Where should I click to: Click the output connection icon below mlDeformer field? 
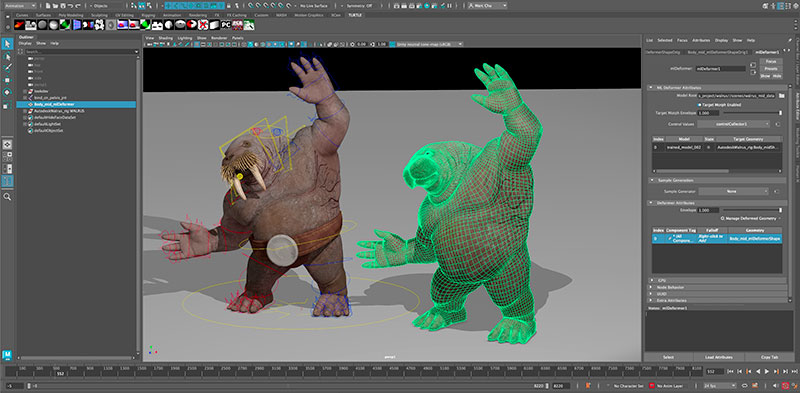753,72
